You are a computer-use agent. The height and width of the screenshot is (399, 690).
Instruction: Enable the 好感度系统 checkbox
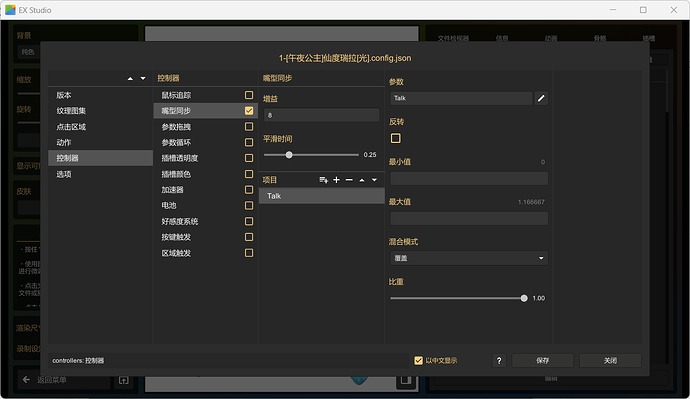249,221
